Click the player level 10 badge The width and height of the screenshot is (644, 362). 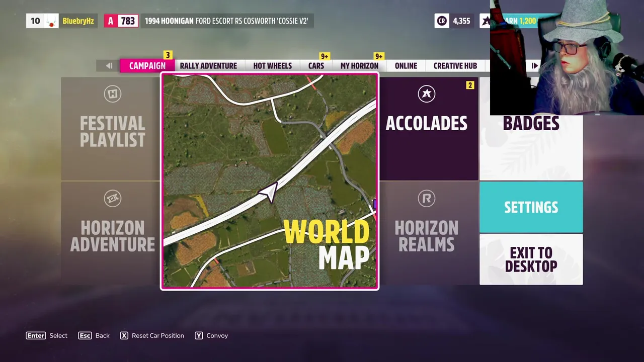pyautogui.click(x=35, y=21)
